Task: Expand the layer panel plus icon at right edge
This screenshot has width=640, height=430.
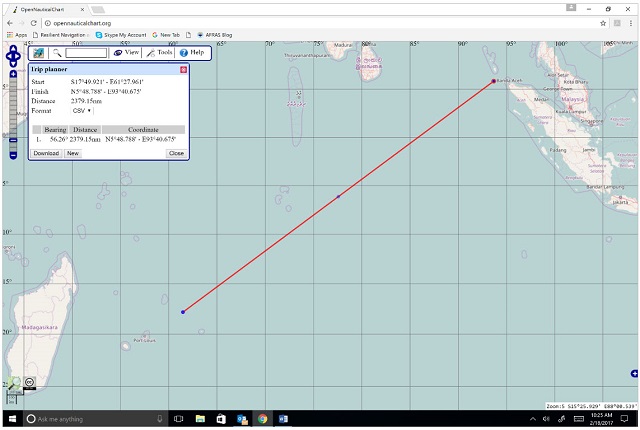Action: point(634,373)
